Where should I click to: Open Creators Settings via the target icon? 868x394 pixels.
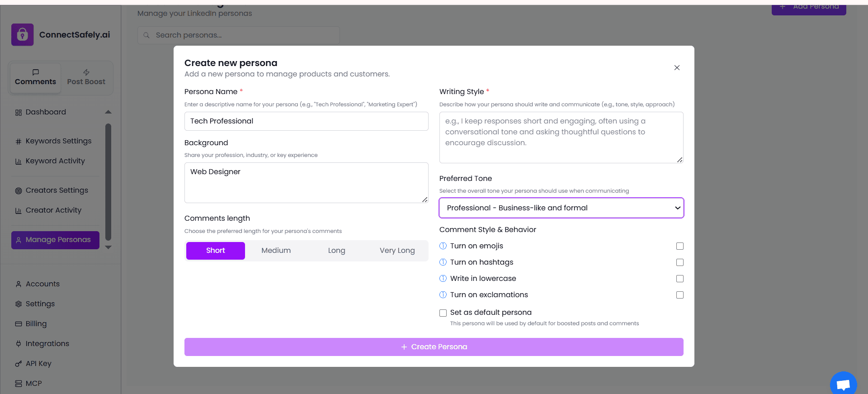(x=18, y=190)
